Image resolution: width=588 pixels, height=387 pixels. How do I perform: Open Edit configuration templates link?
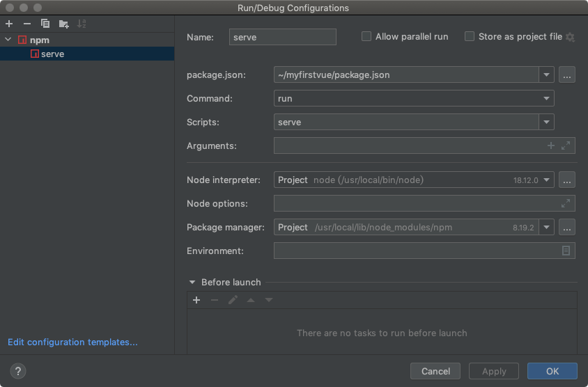[72, 342]
